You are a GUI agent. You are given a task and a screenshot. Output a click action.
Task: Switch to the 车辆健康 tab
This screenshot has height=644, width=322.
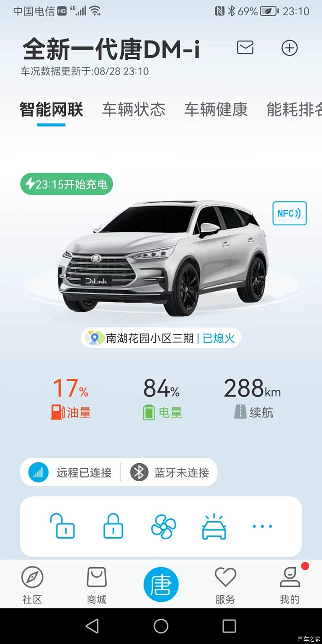point(216,109)
